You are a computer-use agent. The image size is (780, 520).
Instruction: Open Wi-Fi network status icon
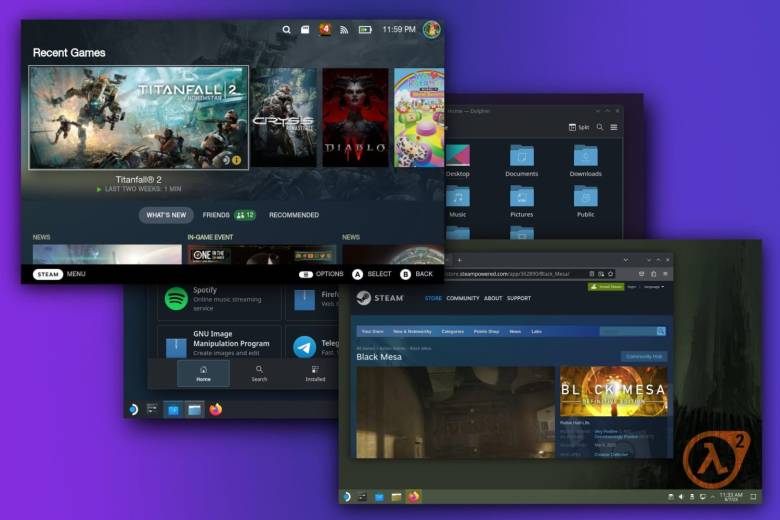[344, 30]
